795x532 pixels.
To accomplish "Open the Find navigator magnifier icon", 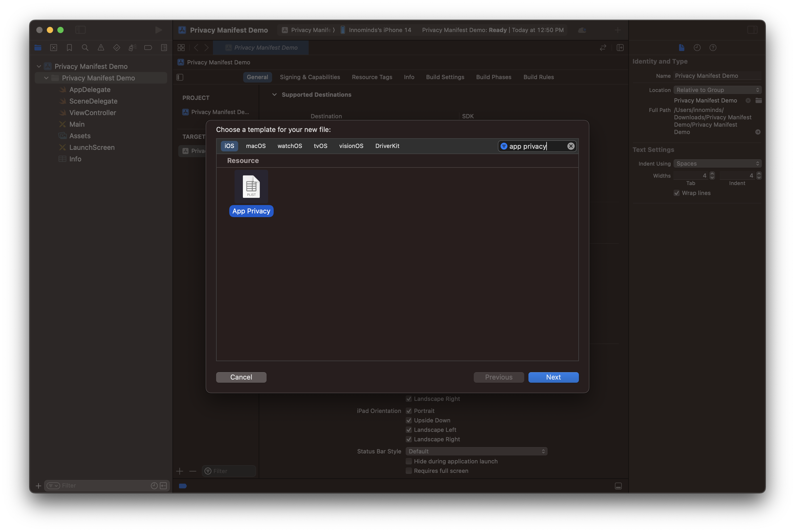I will pyautogui.click(x=85, y=48).
